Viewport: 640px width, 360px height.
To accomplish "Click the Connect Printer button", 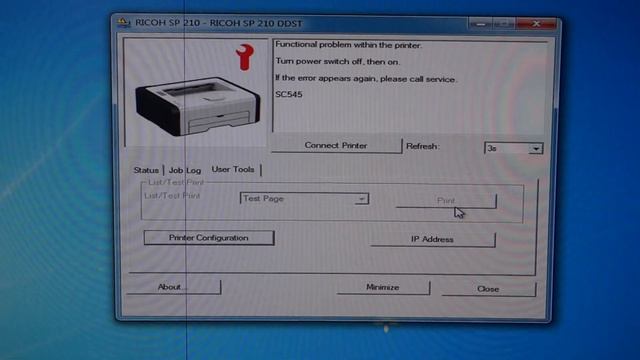I will point(336,145).
